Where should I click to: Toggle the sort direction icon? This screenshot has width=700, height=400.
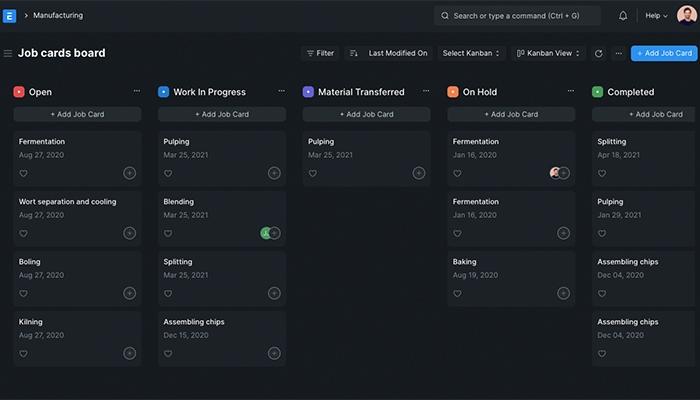pyautogui.click(x=354, y=53)
